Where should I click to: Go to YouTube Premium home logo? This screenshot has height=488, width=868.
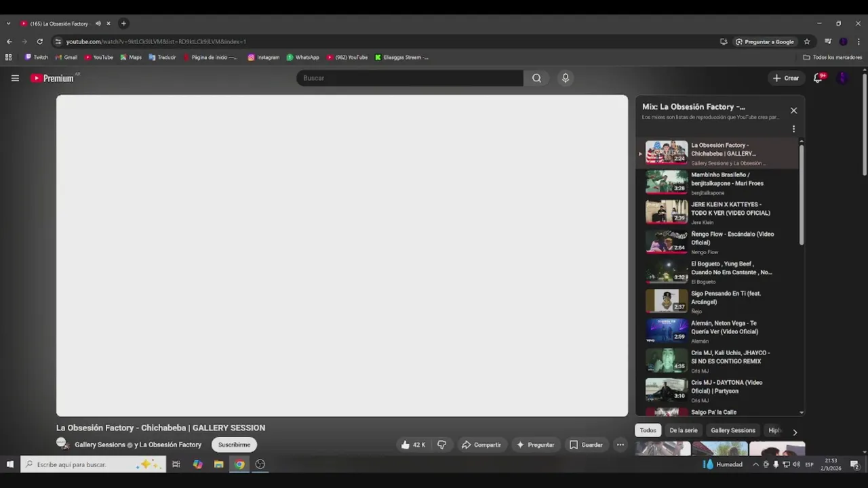coord(53,78)
